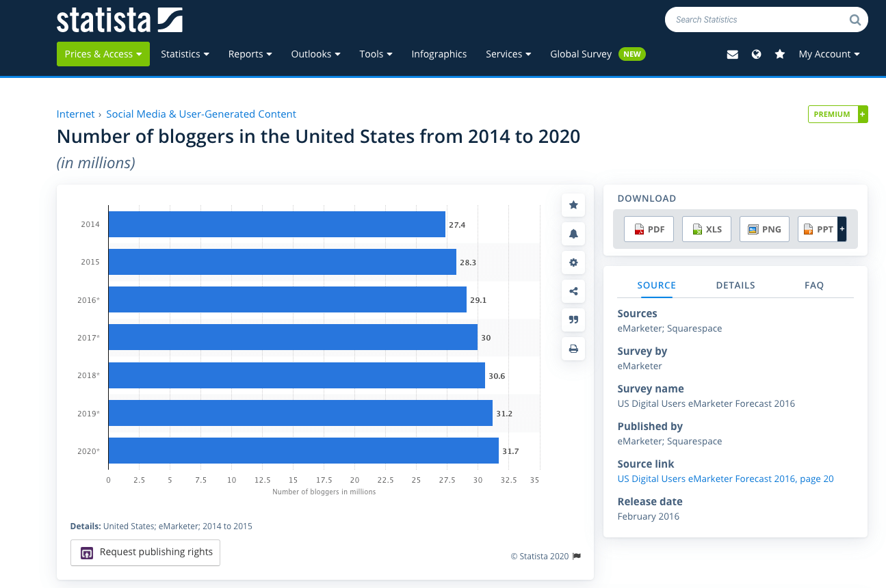Open chart settings gear icon
The image size is (886, 588).
click(573, 263)
